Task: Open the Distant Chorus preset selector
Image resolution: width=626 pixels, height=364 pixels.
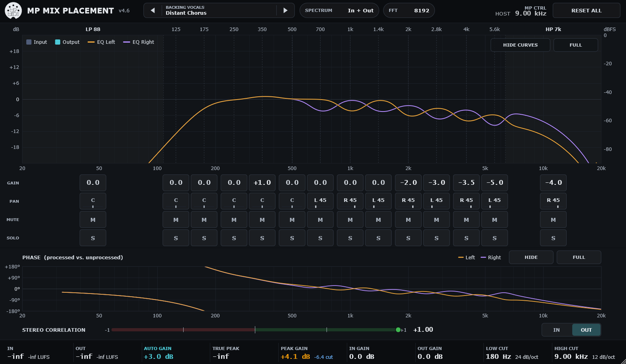Action: [x=219, y=10]
